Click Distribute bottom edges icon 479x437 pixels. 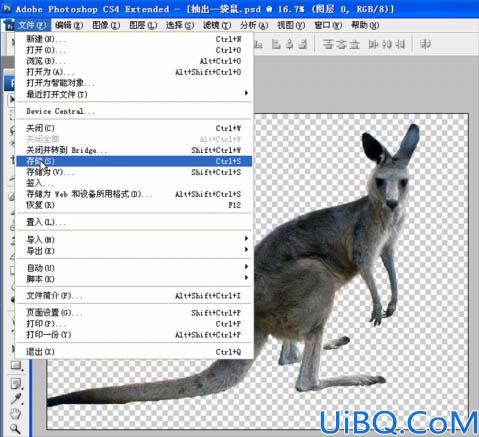coord(355,44)
